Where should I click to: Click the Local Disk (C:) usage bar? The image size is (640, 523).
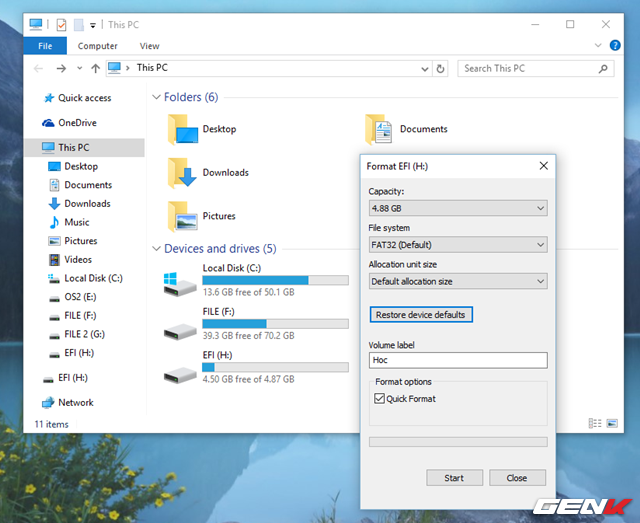[x=276, y=280]
